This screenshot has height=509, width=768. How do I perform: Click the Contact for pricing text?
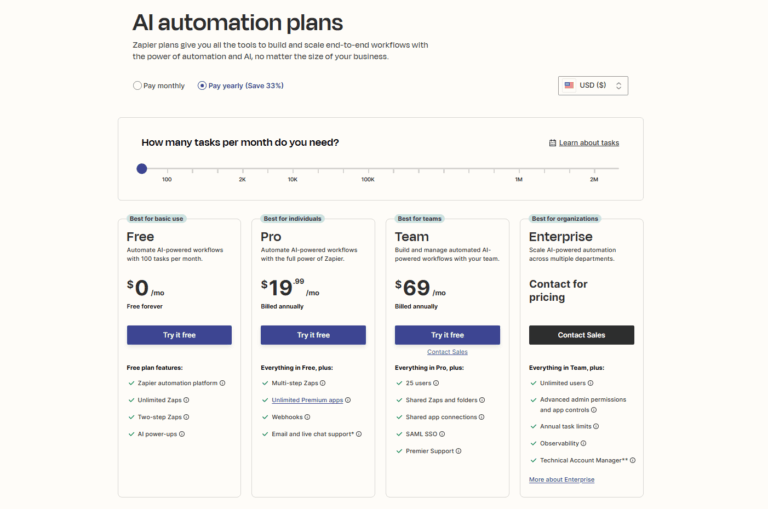point(558,291)
